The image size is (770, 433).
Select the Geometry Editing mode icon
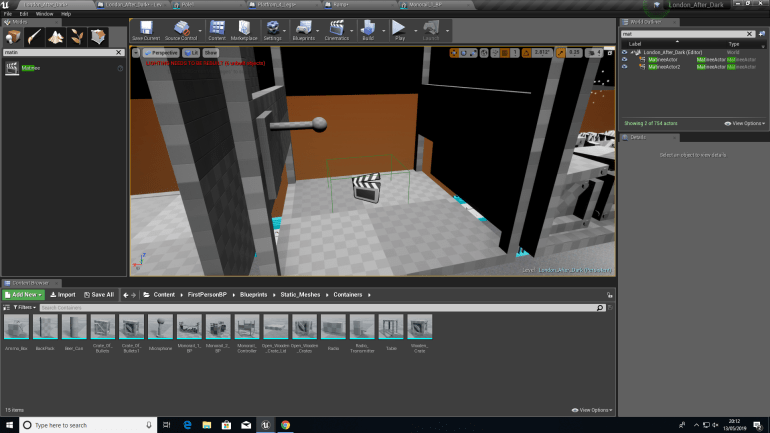98,37
